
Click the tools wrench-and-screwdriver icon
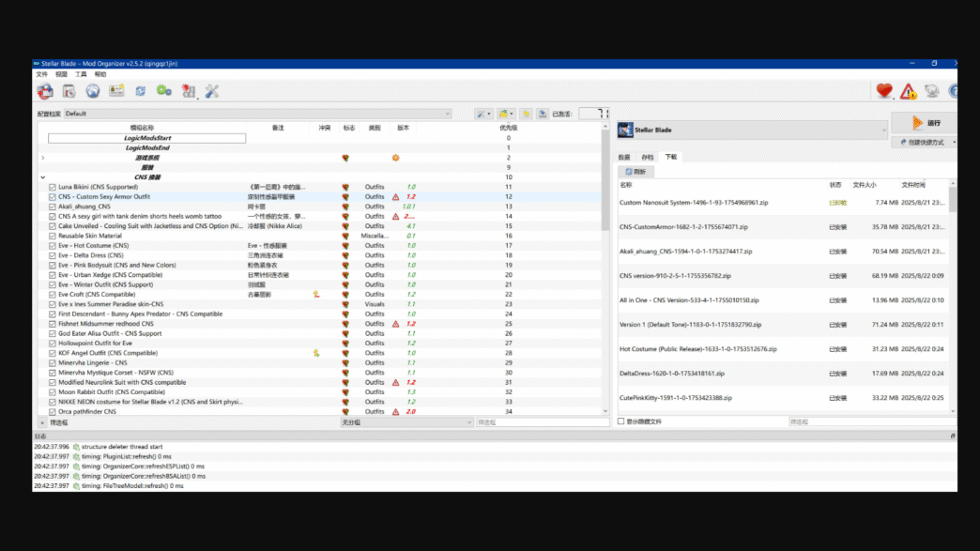point(214,92)
